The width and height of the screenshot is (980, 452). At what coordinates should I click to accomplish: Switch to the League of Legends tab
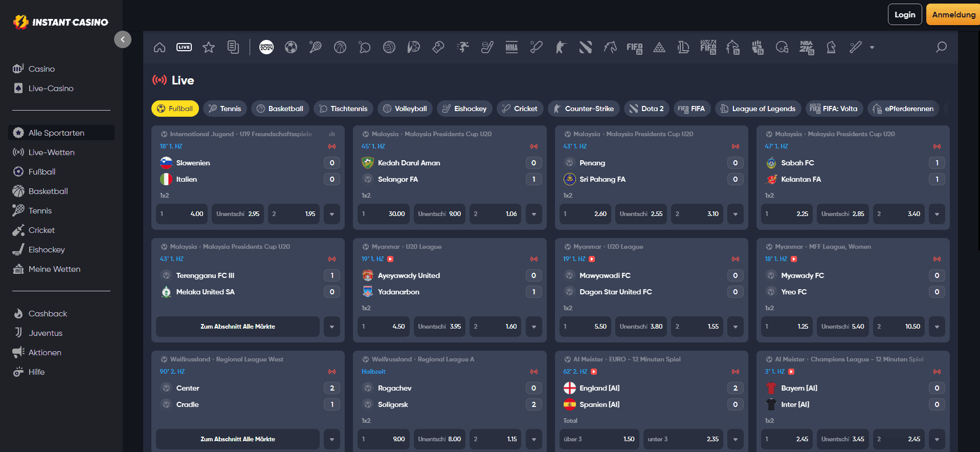[x=758, y=109]
